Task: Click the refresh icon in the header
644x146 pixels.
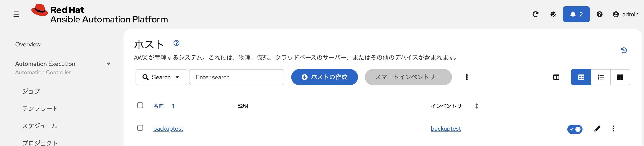Action: (536, 14)
